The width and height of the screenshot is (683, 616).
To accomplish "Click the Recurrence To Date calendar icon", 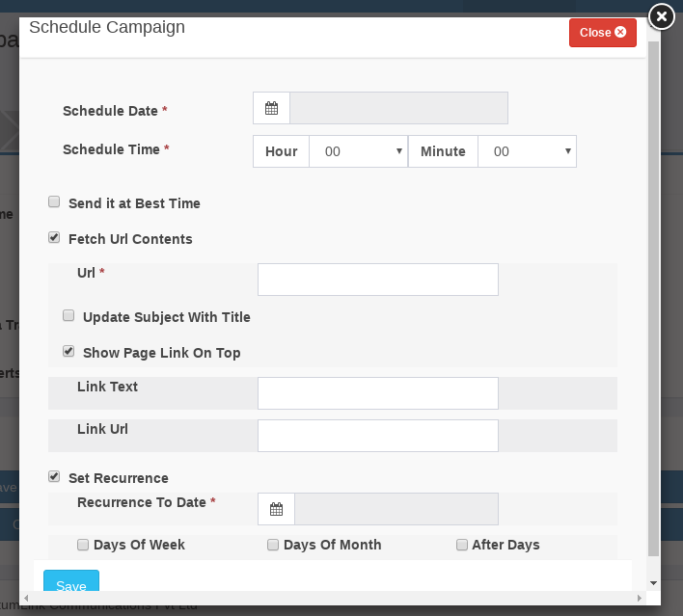I will coord(276,509).
